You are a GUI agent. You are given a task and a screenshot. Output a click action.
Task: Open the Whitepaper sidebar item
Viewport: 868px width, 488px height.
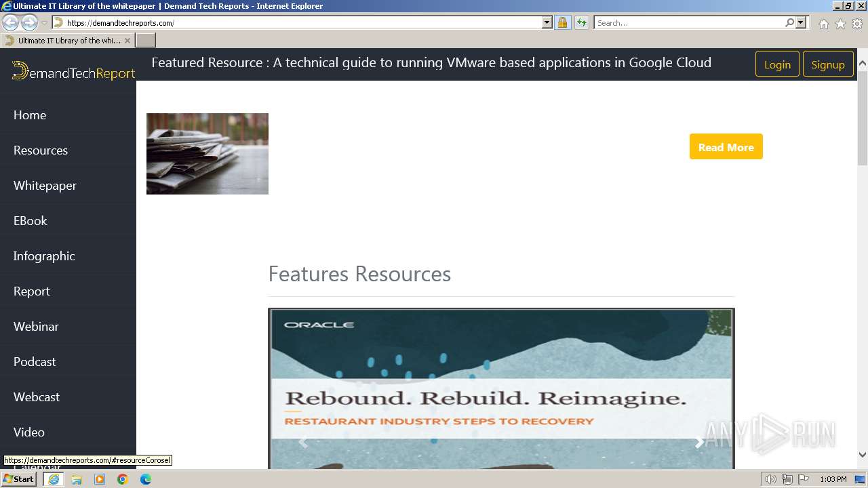point(45,186)
